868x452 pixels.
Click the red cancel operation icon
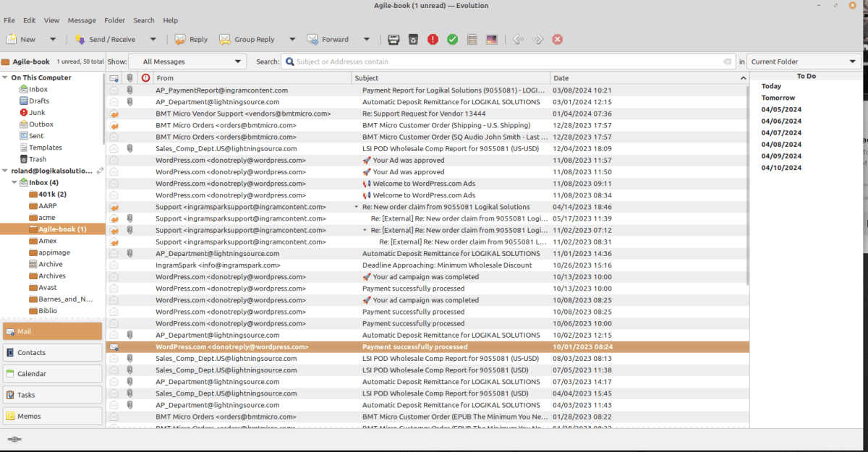click(557, 40)
